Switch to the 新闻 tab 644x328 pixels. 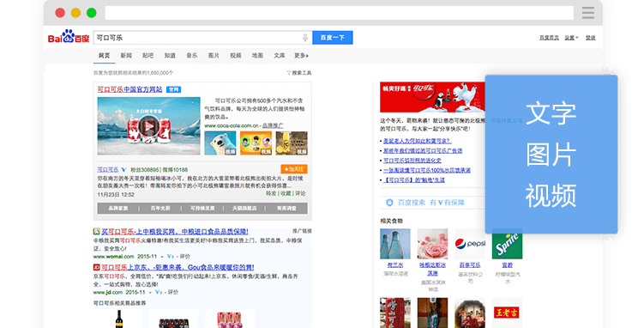click(x=126, y=56)
